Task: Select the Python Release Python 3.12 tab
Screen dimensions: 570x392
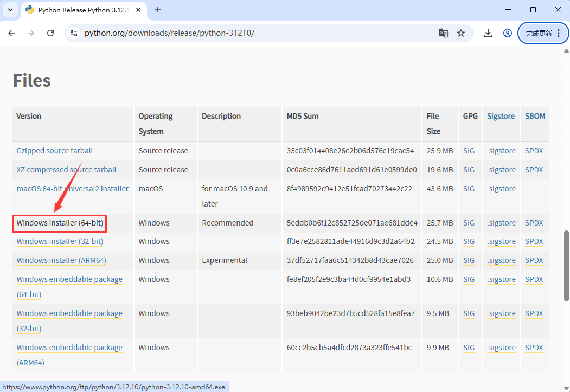Action: tap(84, 10)
